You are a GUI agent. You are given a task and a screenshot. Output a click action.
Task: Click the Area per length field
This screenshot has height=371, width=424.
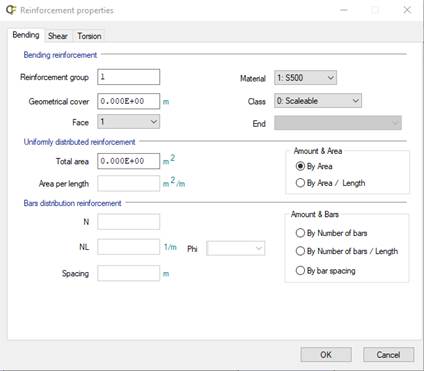129,184
